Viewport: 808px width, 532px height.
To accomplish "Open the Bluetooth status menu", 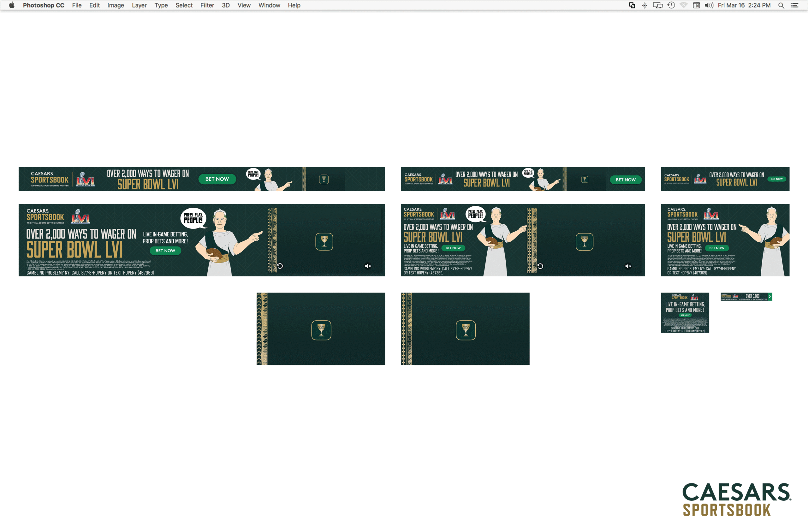I will [x=645, y=5].
